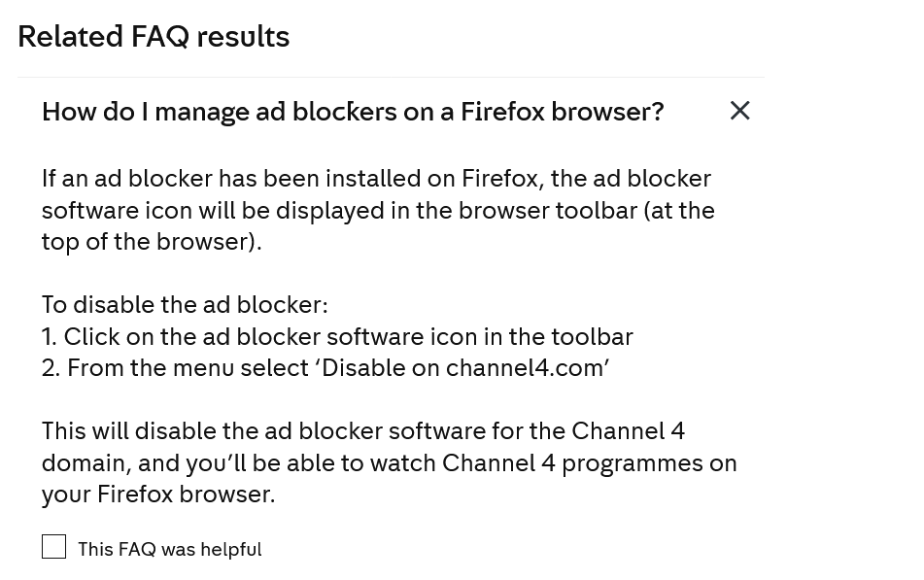Image resolution: width=924 pixels, height=580 pixels.
Task: Click the 'This FAQ was helpful' label text
Action: coord(169,549)
